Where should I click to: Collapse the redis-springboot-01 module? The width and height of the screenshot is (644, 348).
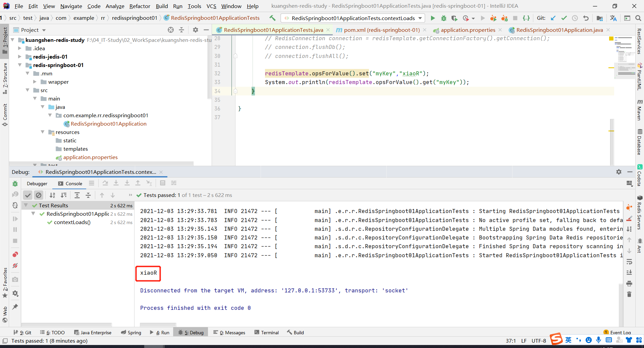20,65
